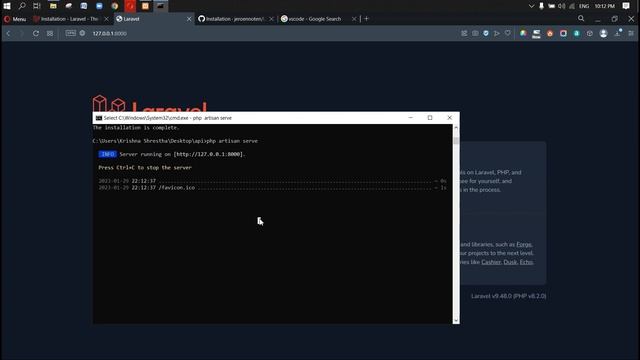Open File Explorer from the taskbar
This screenshot has height=360, width=640.
(53, 6)
